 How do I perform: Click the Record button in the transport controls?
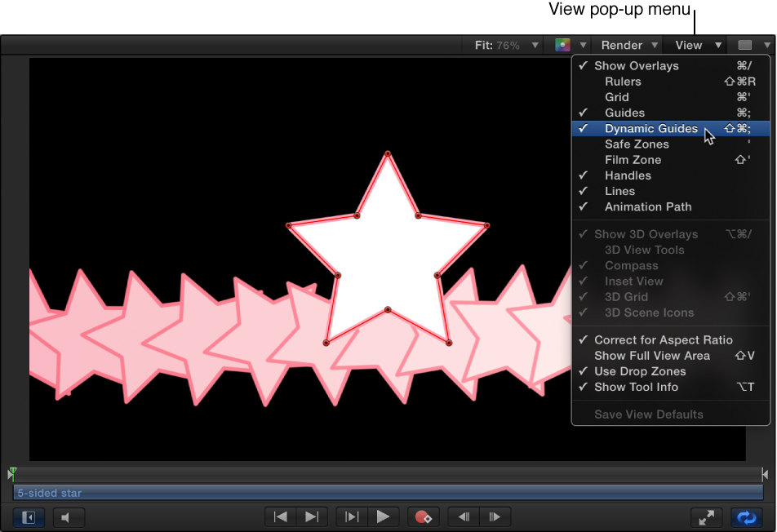424,516
